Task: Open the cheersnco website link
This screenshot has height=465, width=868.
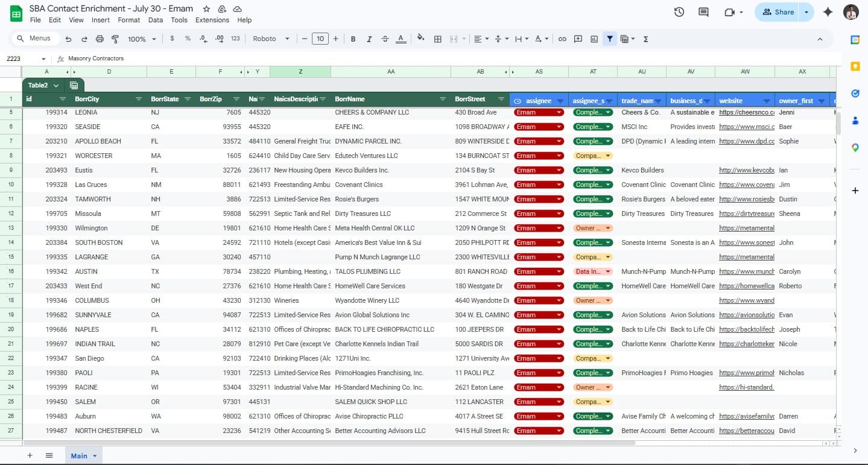Action: tap(747, 112)
